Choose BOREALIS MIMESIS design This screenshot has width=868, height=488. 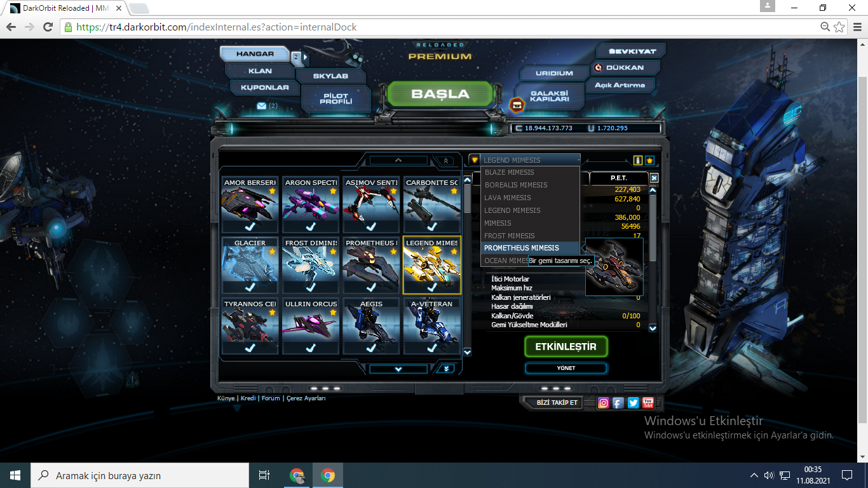[530, 185]
